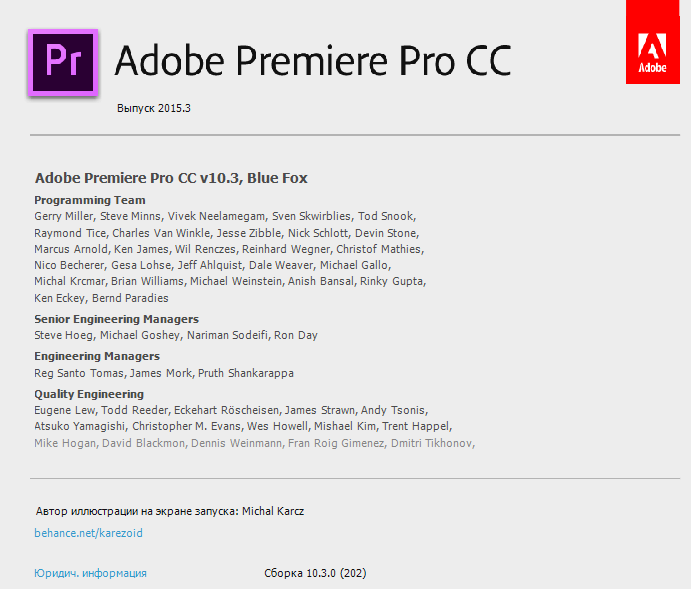
Task: Click the 'Engineering Managers' heading
Action: point(97,356)
